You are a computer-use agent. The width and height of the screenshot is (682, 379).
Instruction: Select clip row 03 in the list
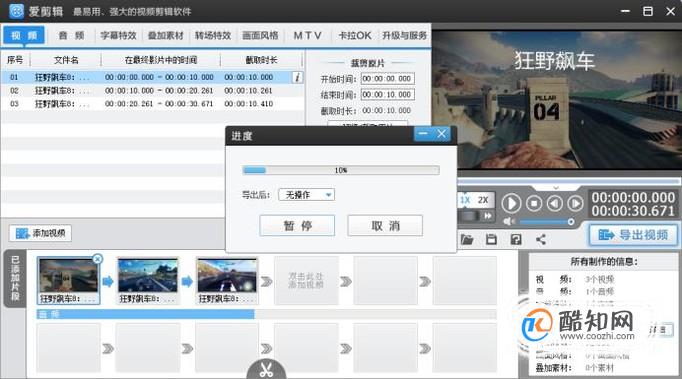[x=152, y=104]
